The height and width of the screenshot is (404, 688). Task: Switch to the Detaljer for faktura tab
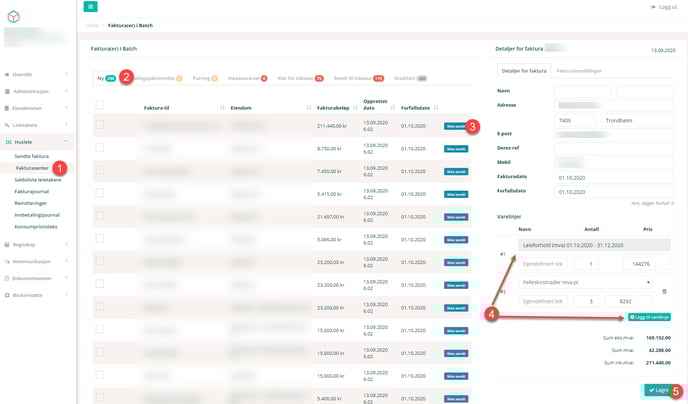tap(524, 71)
